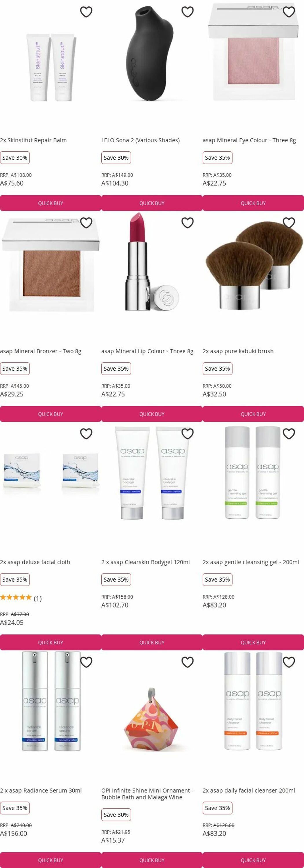Wishlist the asap pure kabuki brush
The width and height of the screenshot is (304, 868).
(x=289, y=223)
